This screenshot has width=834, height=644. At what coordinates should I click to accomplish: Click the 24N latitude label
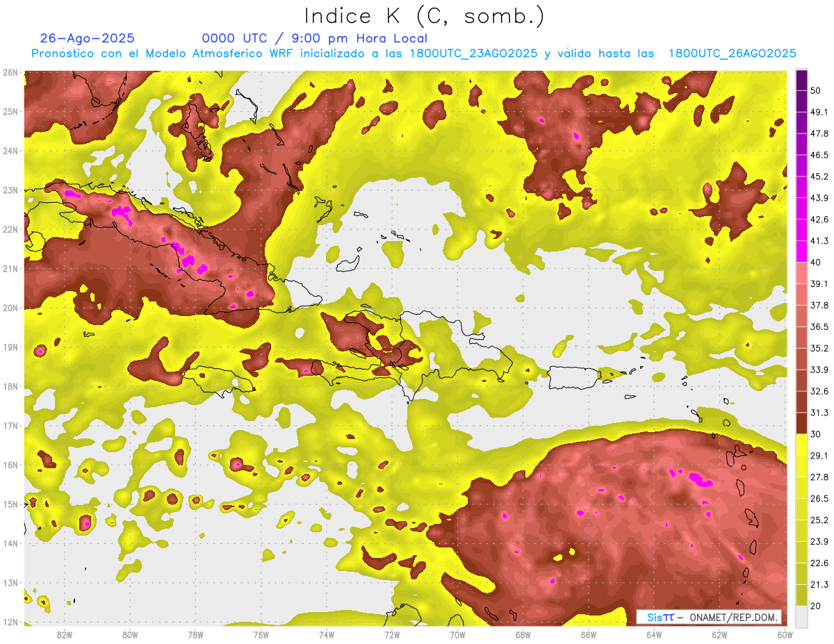click(x=10, y=151)
